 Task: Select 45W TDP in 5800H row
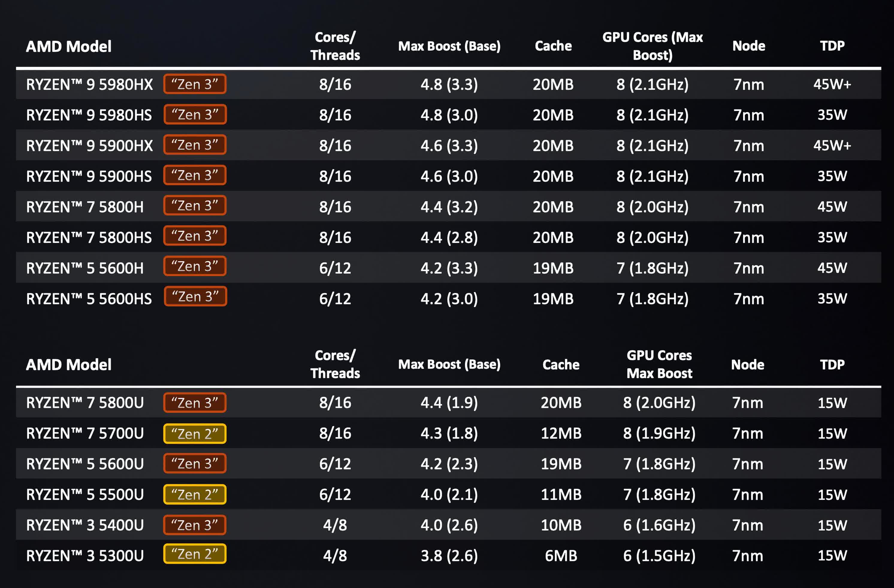click(832, 207)
